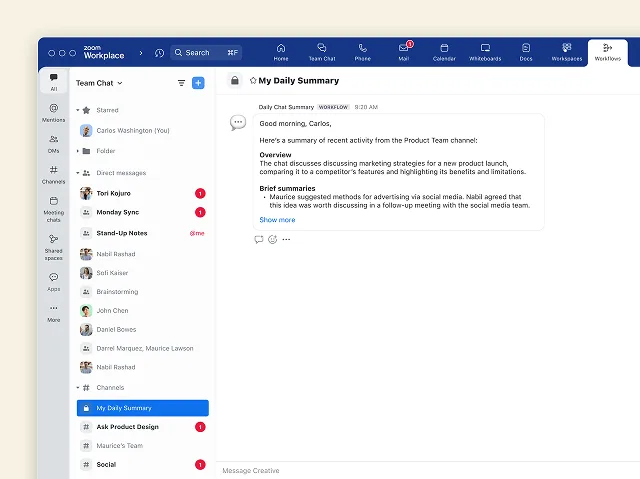Viewport: 640px width, 479px height.
Task: Click the Search field
Action: [x=205, y=52]
